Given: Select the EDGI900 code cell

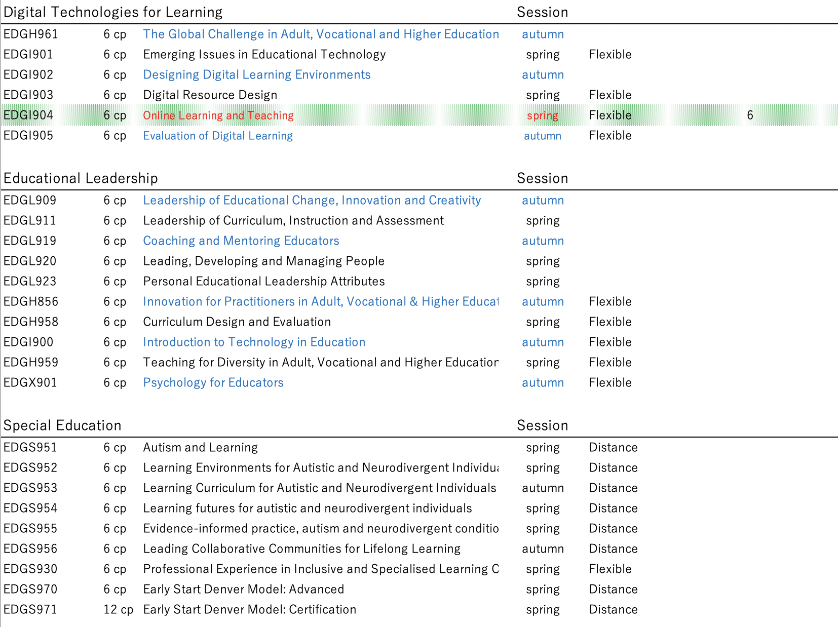Looking at the screenshot, I should [x=28, y=342].
